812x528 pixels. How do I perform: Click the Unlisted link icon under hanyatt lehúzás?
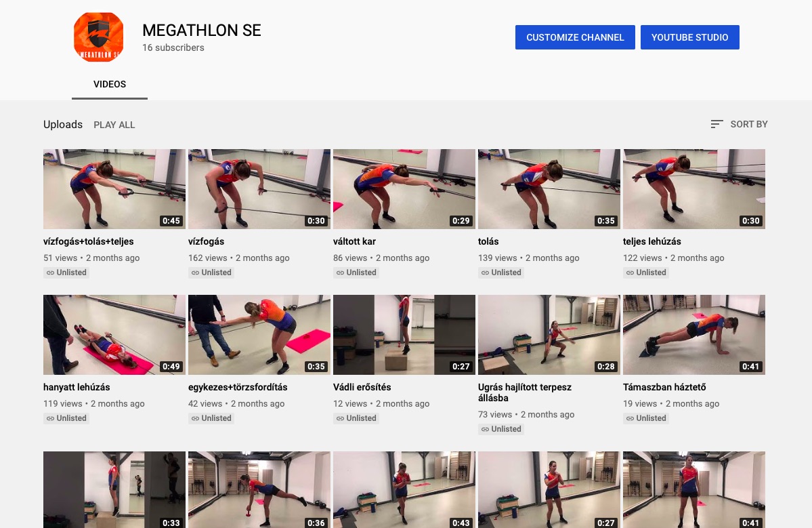(50, 418)
